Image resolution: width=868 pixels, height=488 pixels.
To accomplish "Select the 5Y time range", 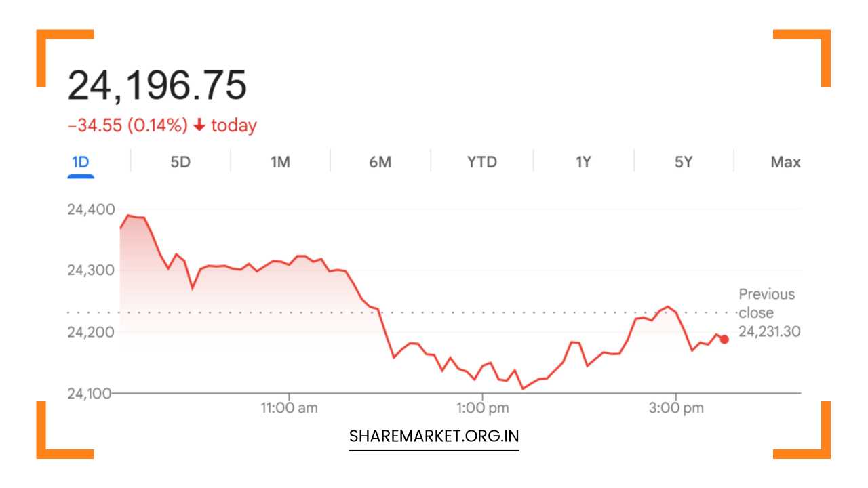I will [x=682, y=162].
